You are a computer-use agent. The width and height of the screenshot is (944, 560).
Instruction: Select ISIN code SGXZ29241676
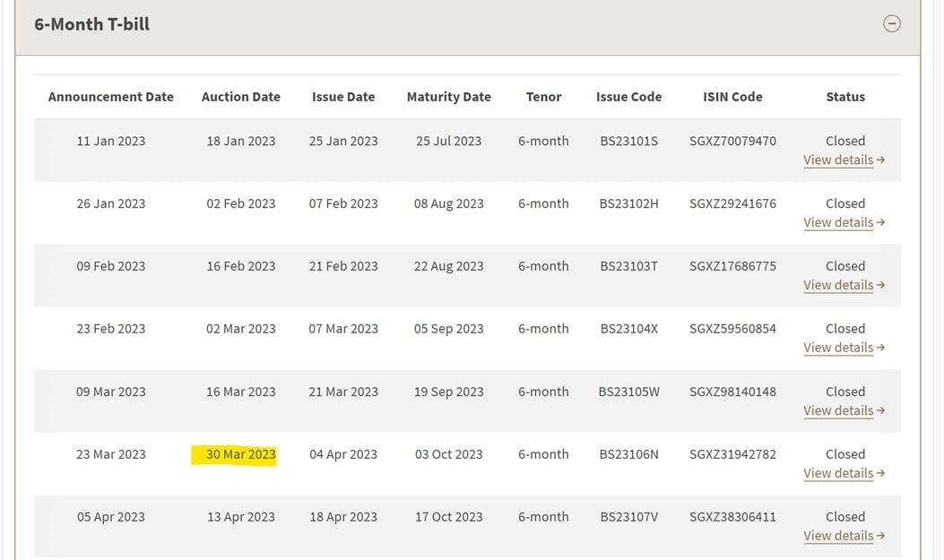tap(732, 204)
